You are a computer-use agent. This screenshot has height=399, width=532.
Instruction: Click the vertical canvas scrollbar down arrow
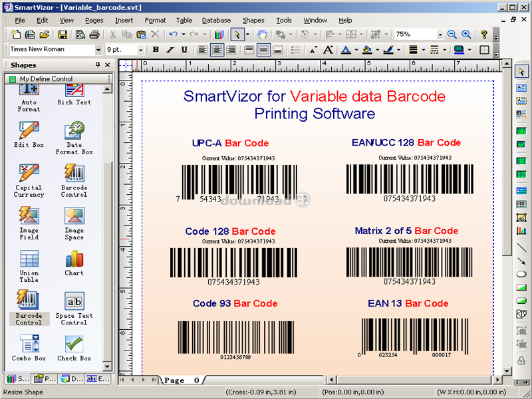tap(507, 370)
